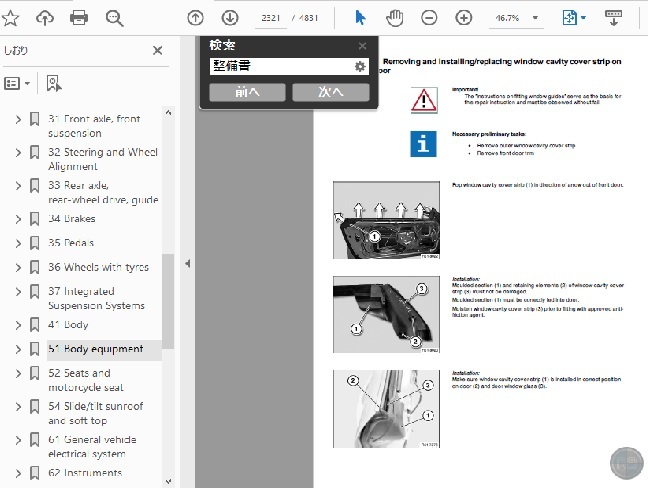Close the bookmarks panel
This screenshot has height=488, width=648.
pyautogui.click(x=157, y=50)
